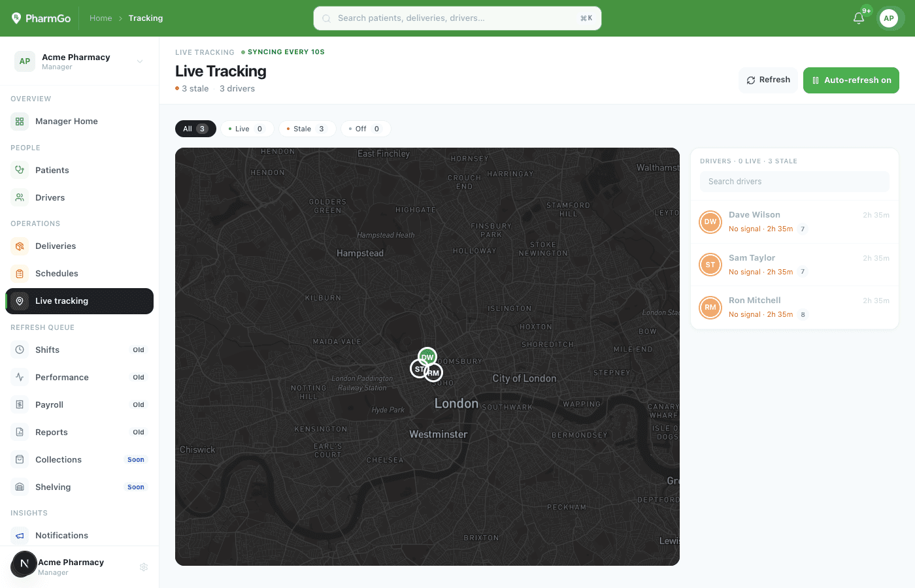Viewport: 915px width, 588px height.
Task: Open Drivers in the sidebar
Action: 80,198
